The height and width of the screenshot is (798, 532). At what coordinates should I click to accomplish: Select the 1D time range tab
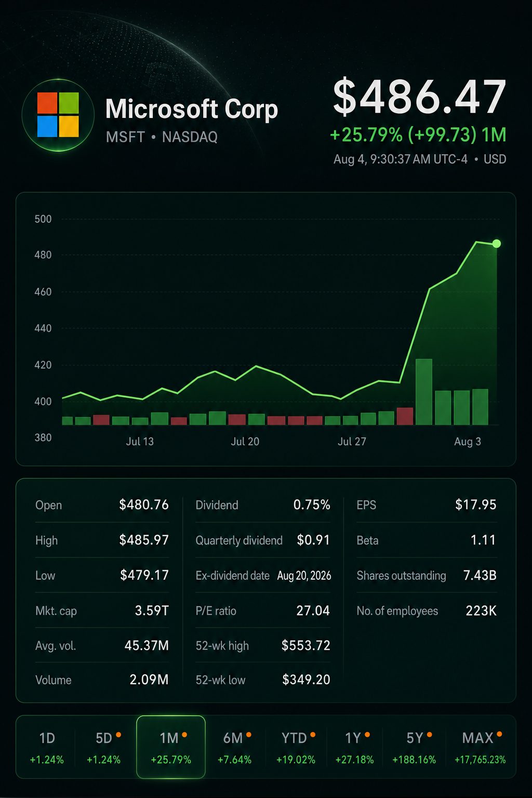pyautogui.click(x=47, y=748)
